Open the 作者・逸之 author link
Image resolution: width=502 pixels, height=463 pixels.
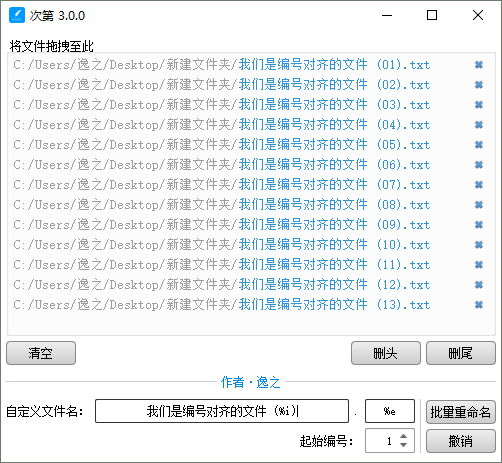tap(251, 382)
